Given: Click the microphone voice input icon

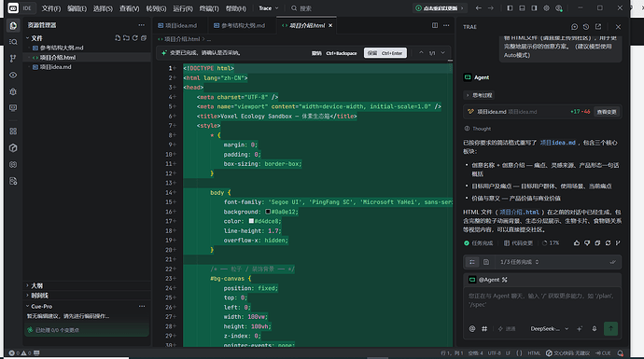Looking at the screenshot, I should tap(594, 328).
